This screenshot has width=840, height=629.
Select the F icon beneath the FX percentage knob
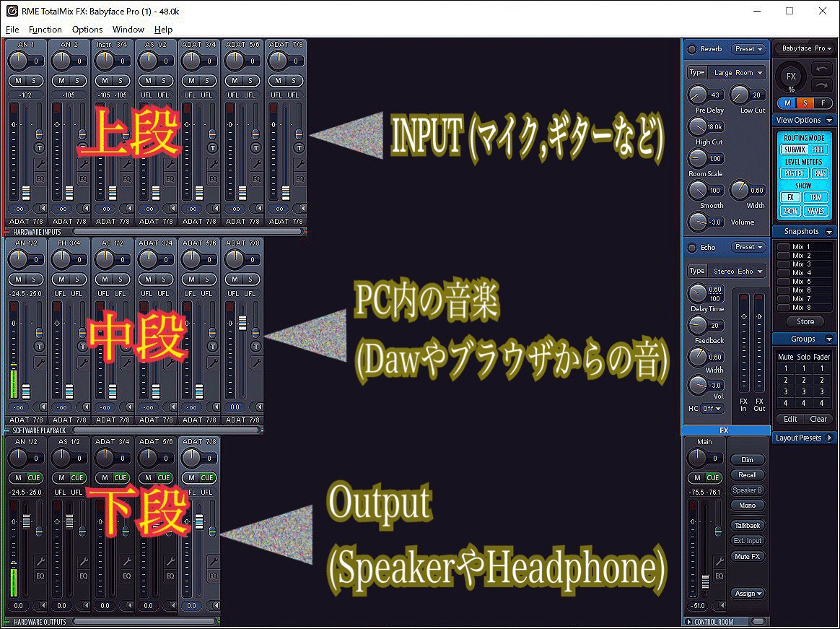[x=823, y=103]
